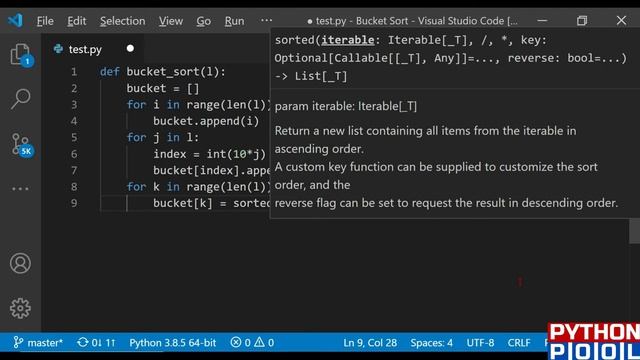The width and height of the screenshot is (640, 360).
Task: Open problems panel showing 0 errors 0 warnings
Action: [252, 342]
